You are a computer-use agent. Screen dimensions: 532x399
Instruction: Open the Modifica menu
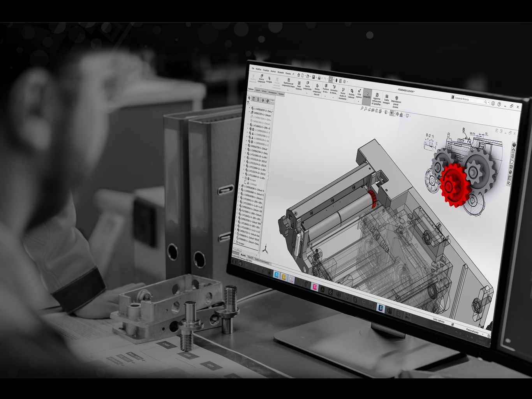tap(259, 69)
